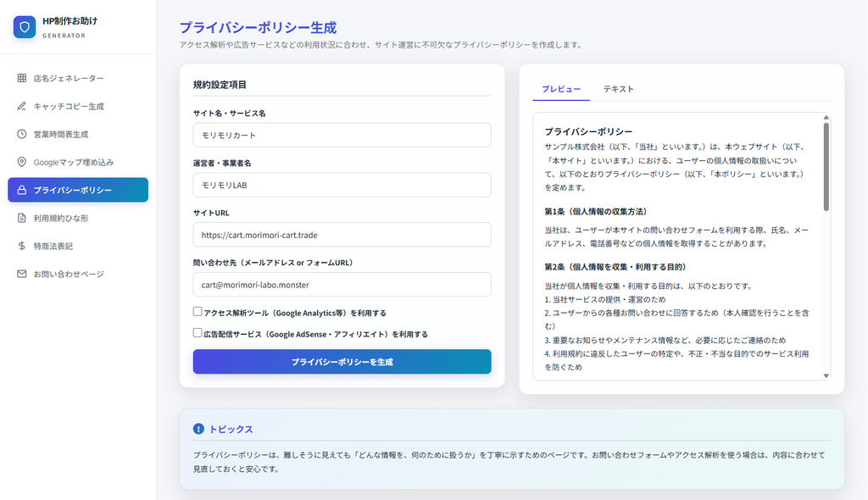Open Googleマップ埋め込み in the sidebar

point(78,162)
